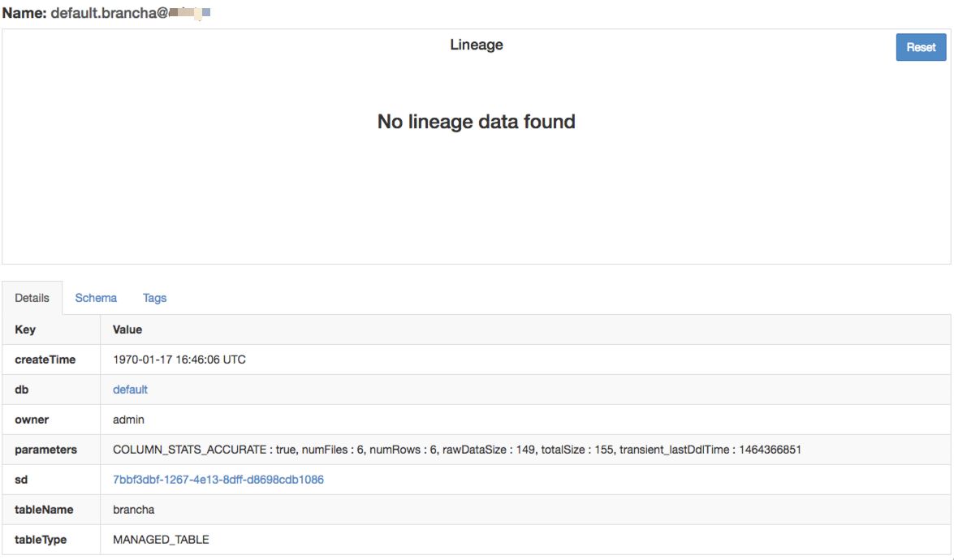Click the Key column header
Screen dimensions: 954x560
coord(25,330)
